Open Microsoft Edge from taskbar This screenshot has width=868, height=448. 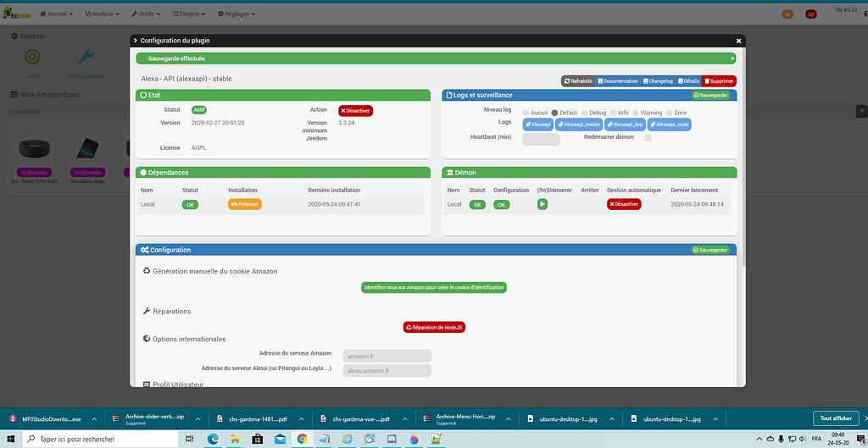pyautogui.click(x=213, y=439)
